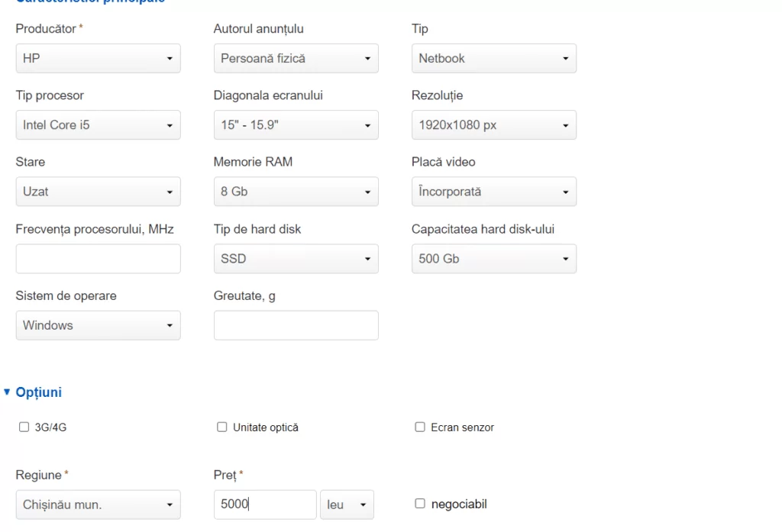This screenshot has height=532, width=782.
Task: Open the Autorul anunțului dropdown
Action: (x=296, y=58)
